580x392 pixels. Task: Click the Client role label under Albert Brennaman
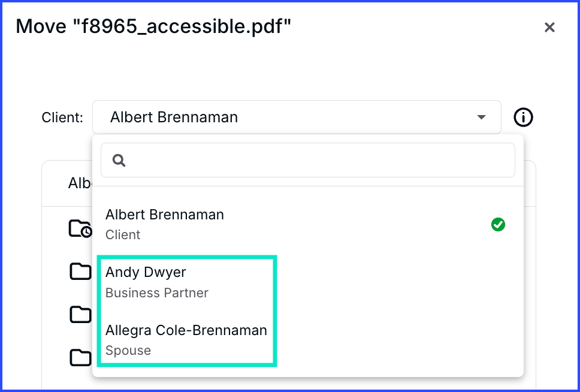[x=123, y=235]
